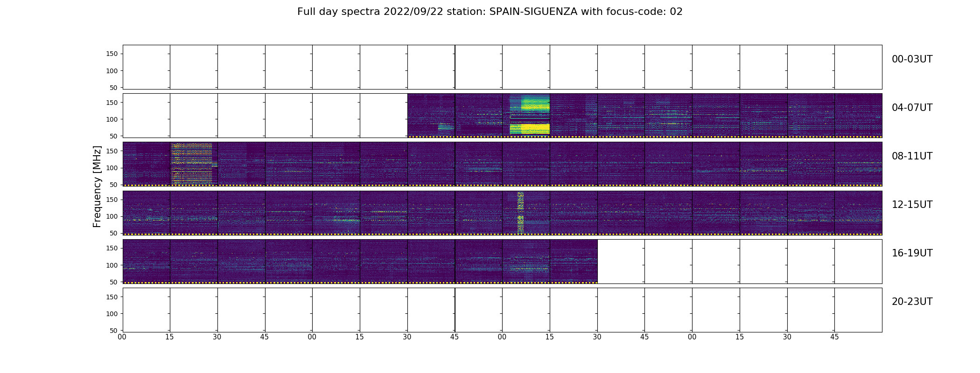The image size is (980, 373).
Task: Click the 100 tick of the 20-23UT row
Action: 112,313
